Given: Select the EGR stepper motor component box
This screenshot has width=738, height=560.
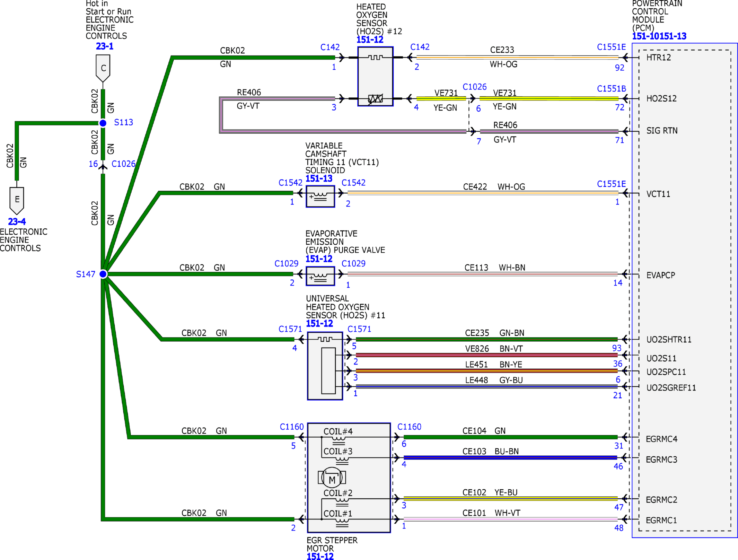Looking at the screenshot, I should pyautogui.click(x=349, y=478).
